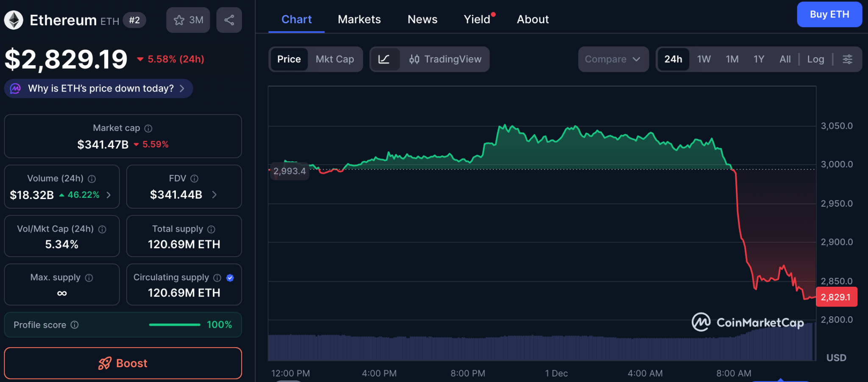The width and height of the screenshot is (868, 382).
Task: Expand FDV details chevron
Action: pyautogui.click(x=214, y=195)
